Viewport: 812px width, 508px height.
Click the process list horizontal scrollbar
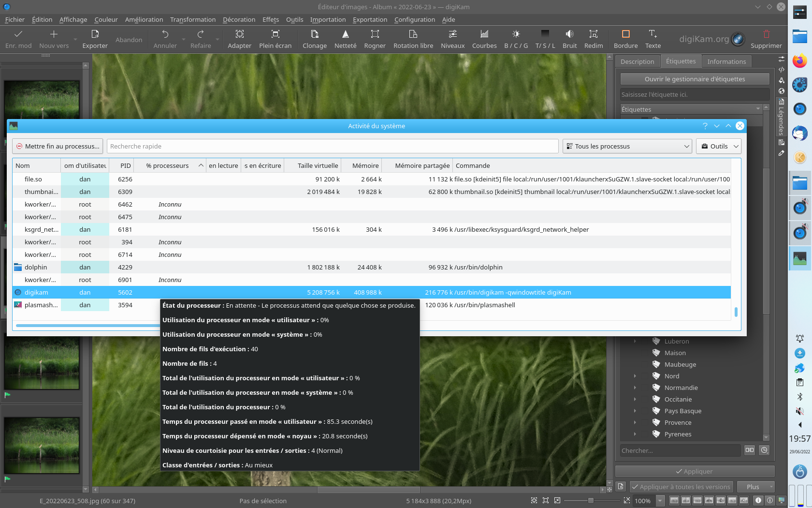(88, 326)
